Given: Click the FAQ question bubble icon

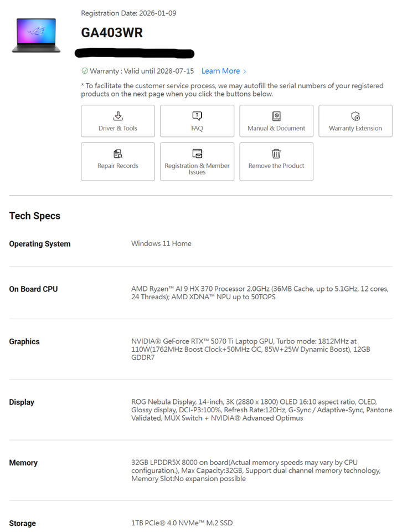Looking at the screenshot, I should coord(197,116).
